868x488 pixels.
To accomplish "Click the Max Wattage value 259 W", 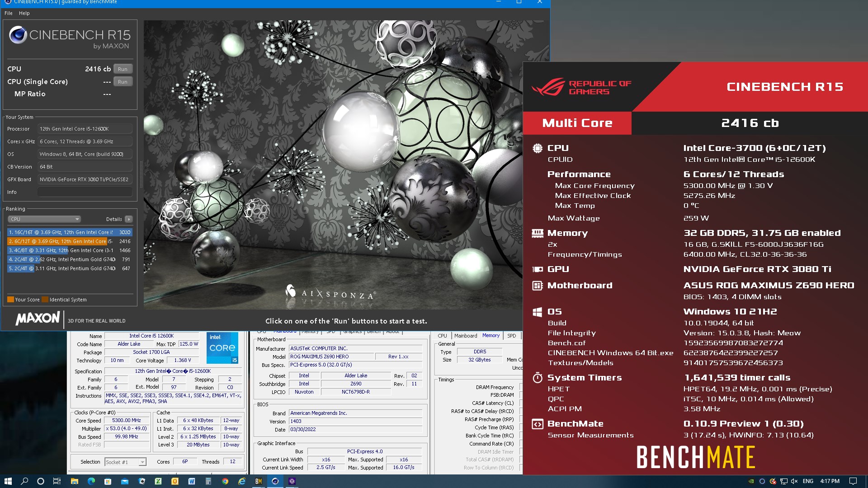I will point(696,218).
